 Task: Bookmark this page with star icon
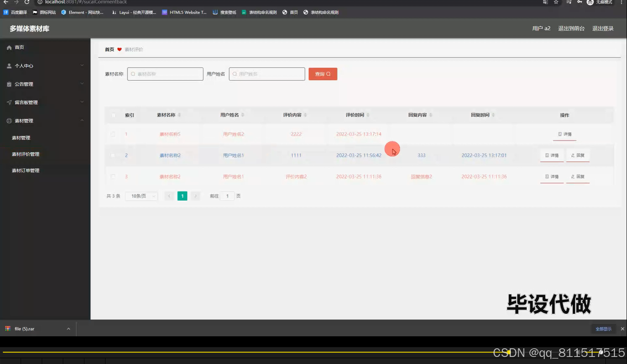pyautogui.click(x=556, y=2)
